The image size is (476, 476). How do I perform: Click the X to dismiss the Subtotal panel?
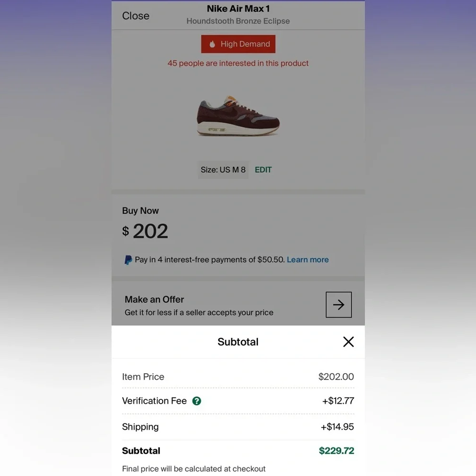point(348,342)
